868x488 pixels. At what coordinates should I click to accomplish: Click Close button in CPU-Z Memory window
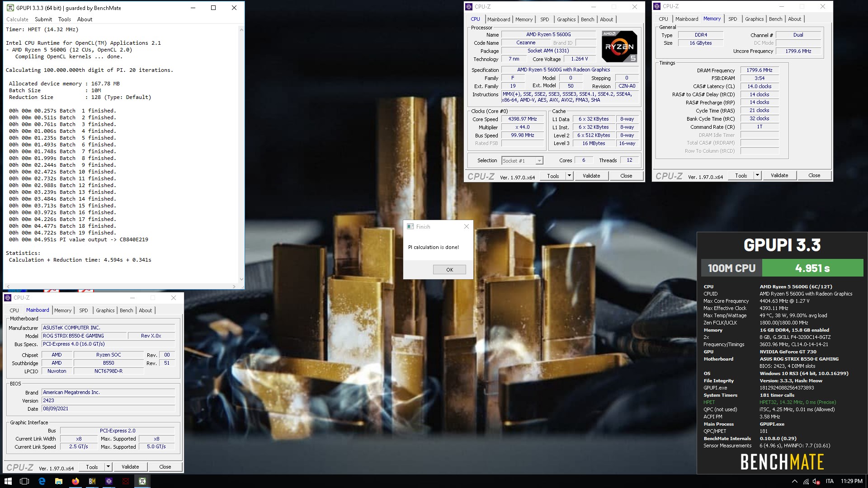pos(814,175)
